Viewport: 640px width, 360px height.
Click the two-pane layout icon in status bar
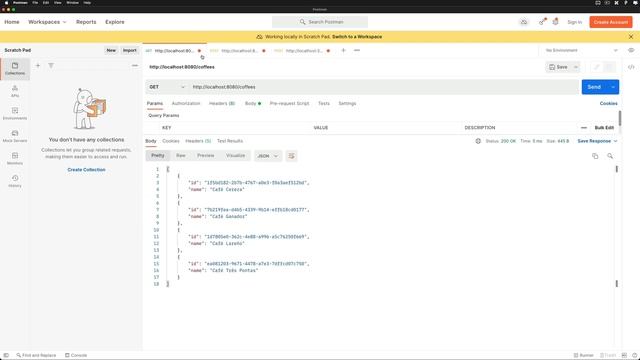point(624,355)
